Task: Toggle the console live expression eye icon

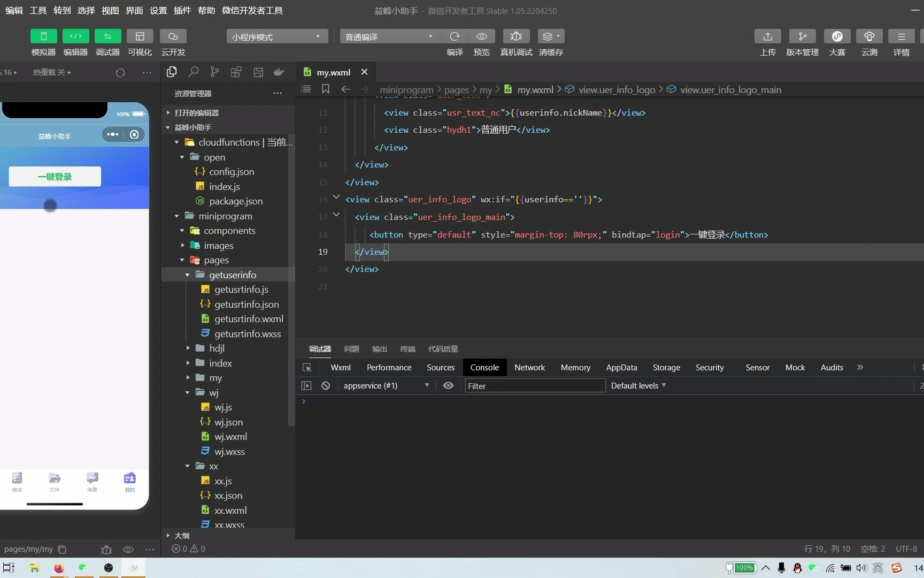Action: point(448,385)
